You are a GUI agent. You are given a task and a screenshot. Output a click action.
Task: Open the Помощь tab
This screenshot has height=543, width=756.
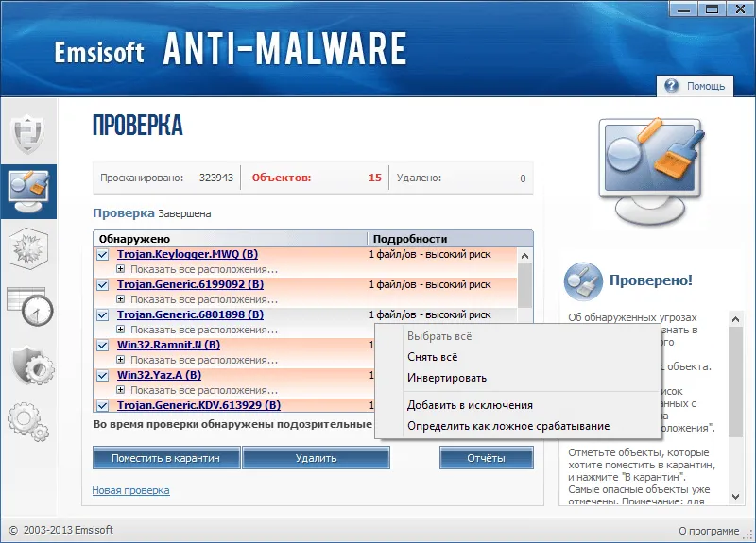click(695, 86)
